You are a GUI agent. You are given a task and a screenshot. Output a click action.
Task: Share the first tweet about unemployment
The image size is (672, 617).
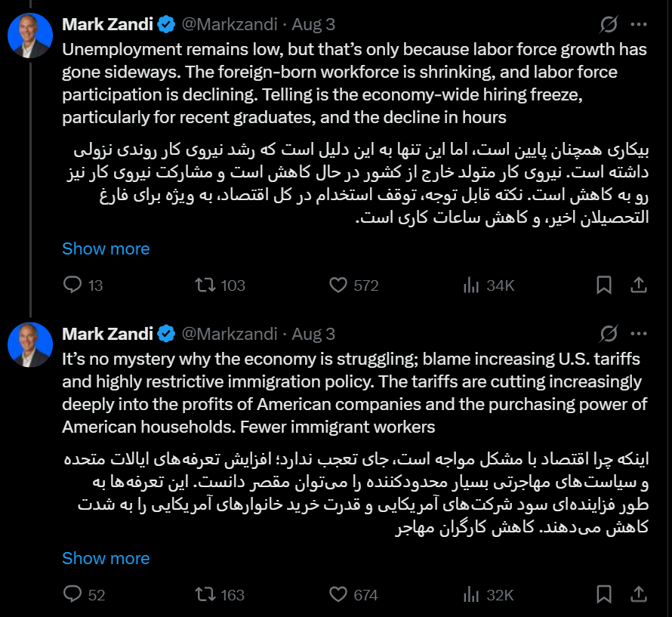638,285
